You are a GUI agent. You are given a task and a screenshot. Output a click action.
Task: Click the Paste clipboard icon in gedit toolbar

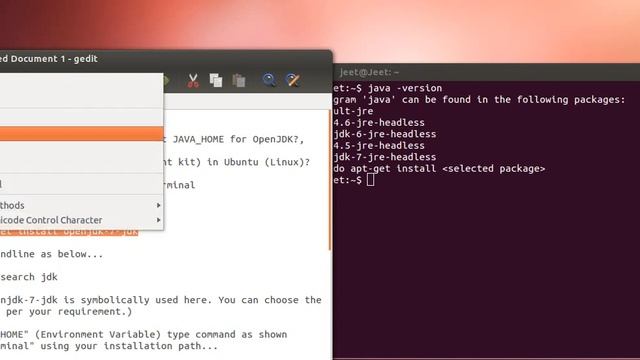tap(239, 80)
